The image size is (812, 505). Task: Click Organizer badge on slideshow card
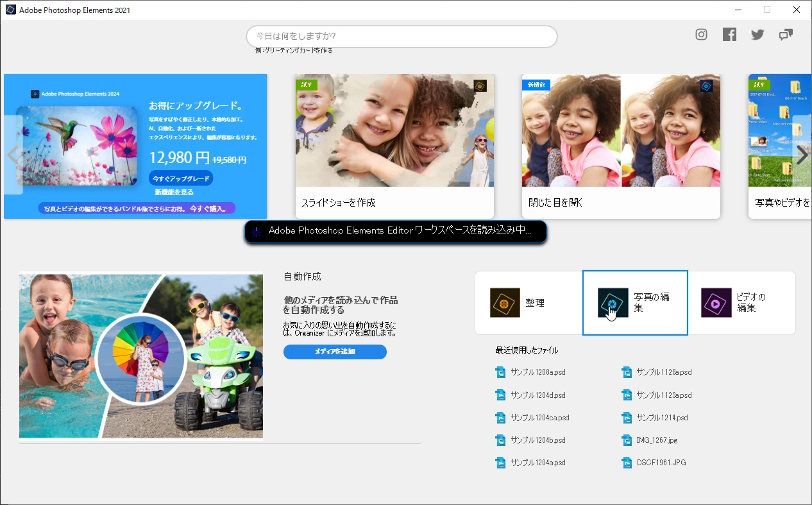(x=480, y=86)
